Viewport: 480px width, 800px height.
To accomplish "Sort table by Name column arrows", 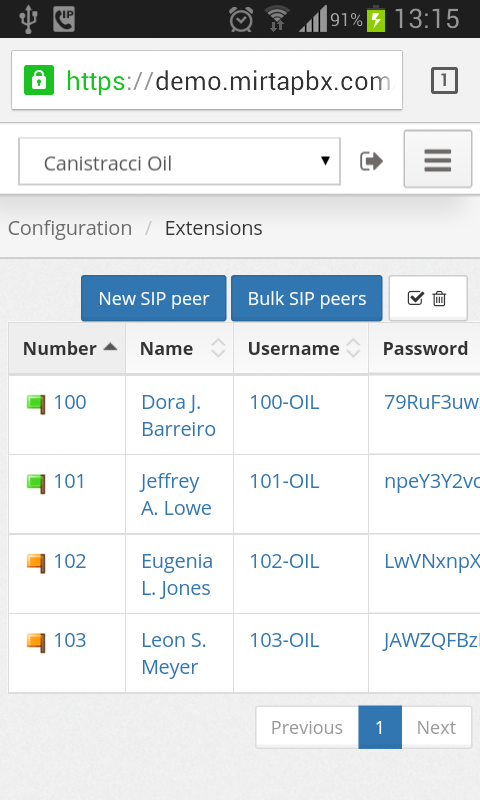I will 218,348.
